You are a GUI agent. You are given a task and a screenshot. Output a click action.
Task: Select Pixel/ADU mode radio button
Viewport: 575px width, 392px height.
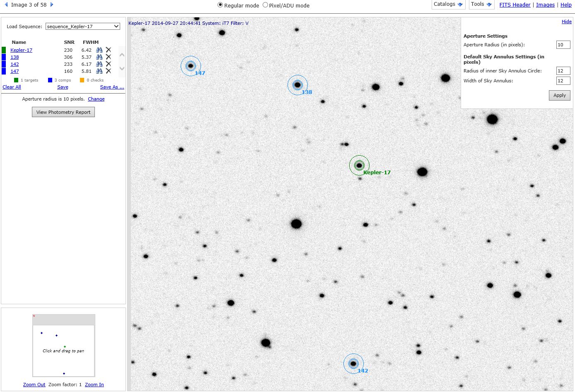coord(266,5)
